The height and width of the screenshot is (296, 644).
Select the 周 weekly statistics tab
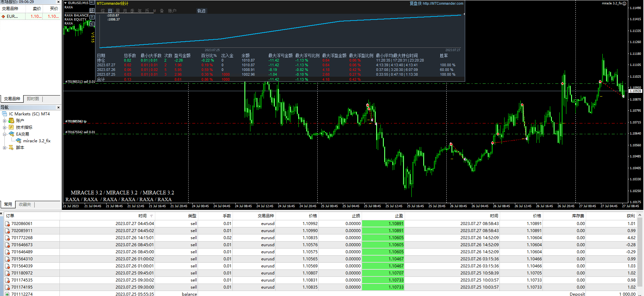point(118,11)
